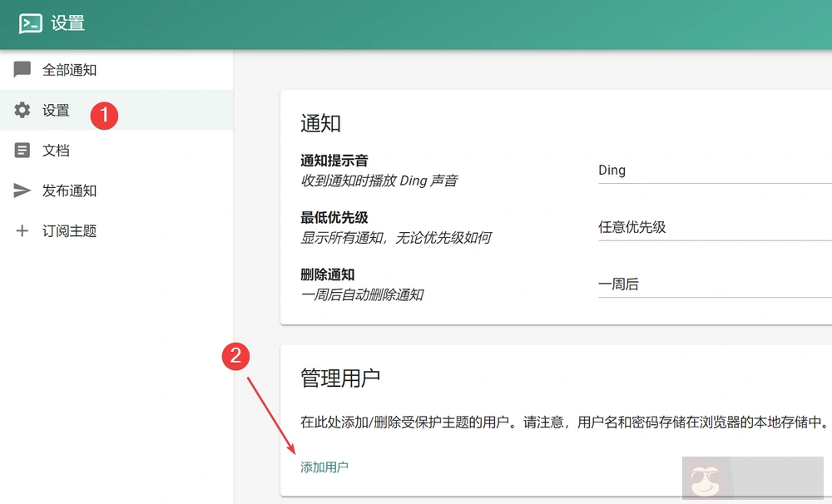
Task: Go to 全部通知 in the sidebar
Action: point(70,71)
